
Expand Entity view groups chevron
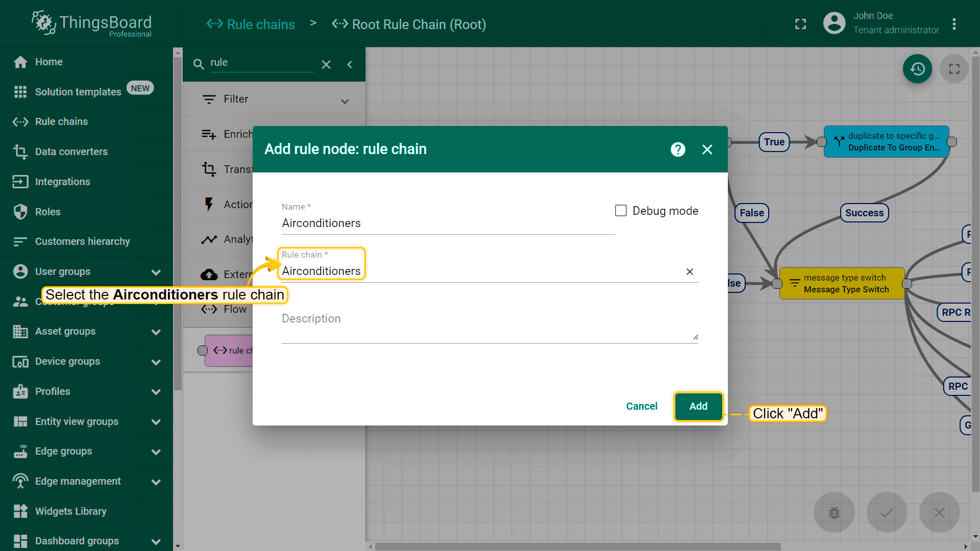coord(156,422)
